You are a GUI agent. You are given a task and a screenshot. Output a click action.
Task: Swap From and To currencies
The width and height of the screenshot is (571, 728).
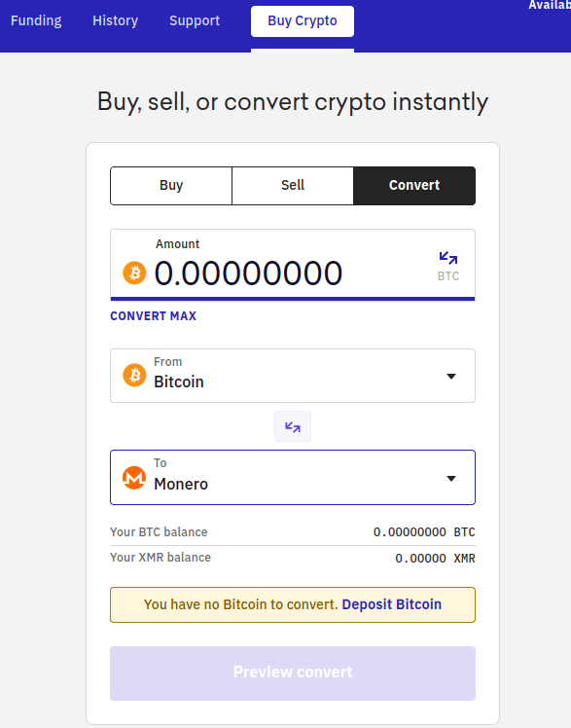293,426
